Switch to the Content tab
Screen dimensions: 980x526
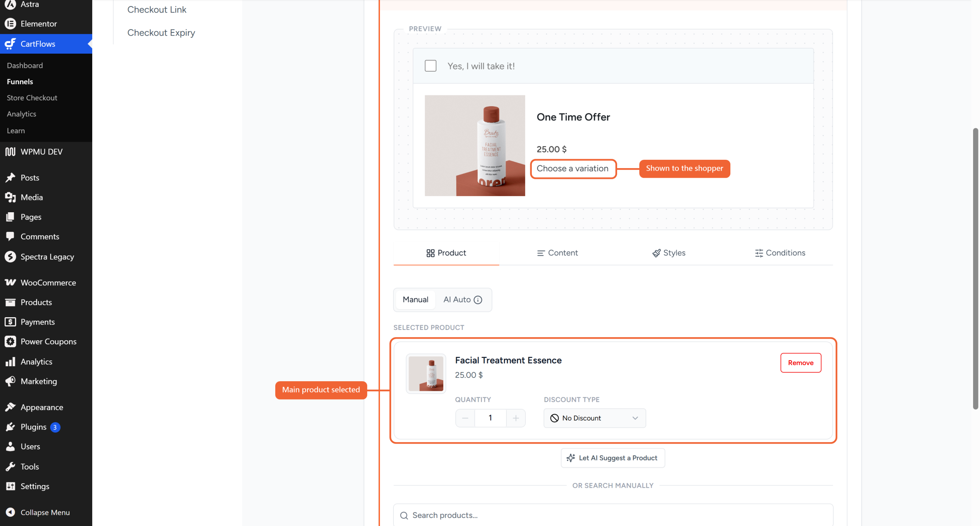coord(557,253)
